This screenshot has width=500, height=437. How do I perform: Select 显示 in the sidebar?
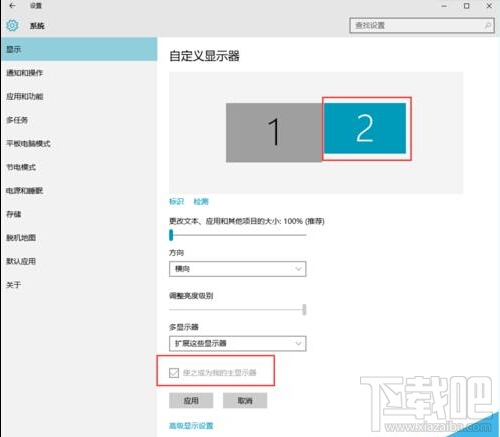[79, 49]
